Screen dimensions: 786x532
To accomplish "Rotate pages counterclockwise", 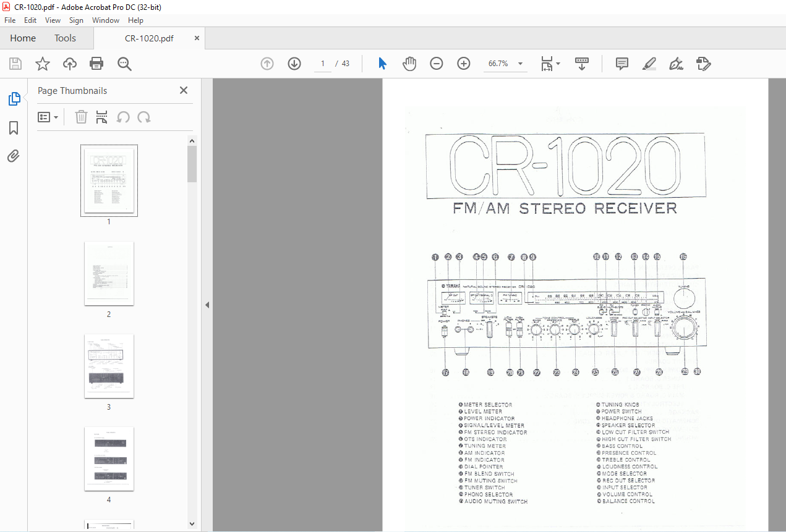I will pyautogui.click(x=123, y=117).
